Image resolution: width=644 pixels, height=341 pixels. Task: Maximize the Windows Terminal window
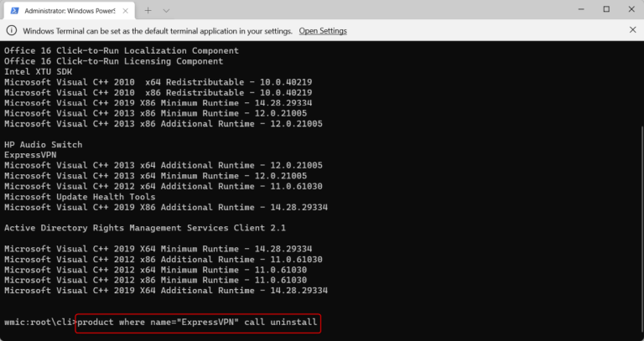click(x=606, y=9)
